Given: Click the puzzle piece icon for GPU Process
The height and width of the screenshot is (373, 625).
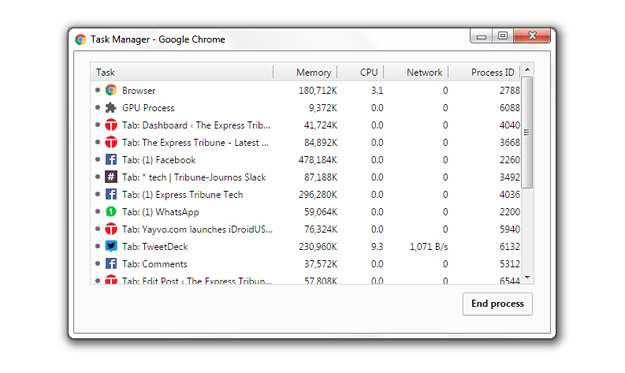Looking at the screenshot, I should click(111, 108).
